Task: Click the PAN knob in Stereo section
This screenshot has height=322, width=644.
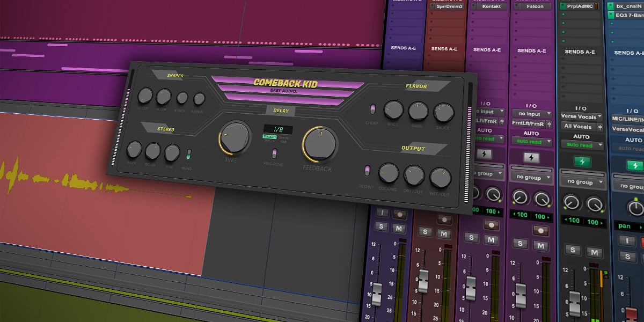Action: (172, 153)
